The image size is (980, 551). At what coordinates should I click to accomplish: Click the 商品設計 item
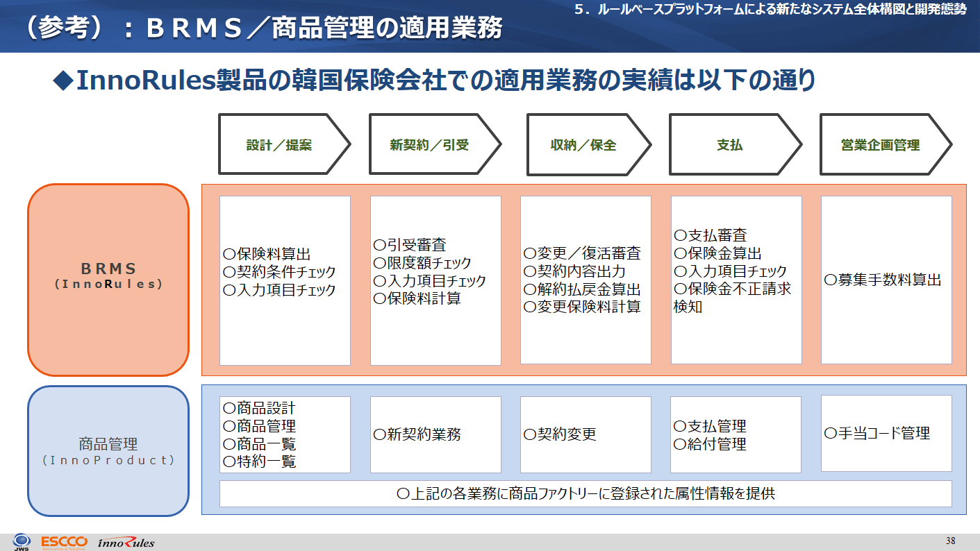(x=259, y=408)
